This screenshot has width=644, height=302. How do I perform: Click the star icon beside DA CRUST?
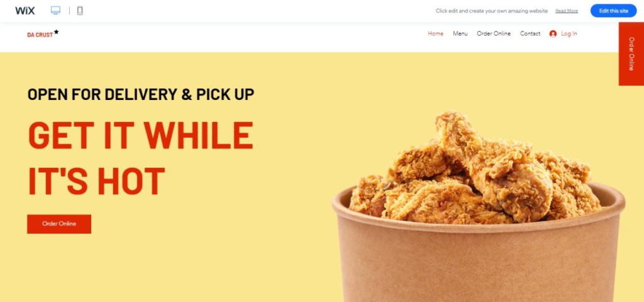tap(56, 31)
